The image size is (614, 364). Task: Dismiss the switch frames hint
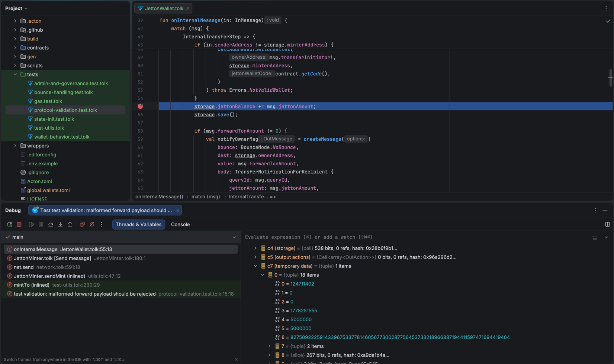[x=236, y=360]
